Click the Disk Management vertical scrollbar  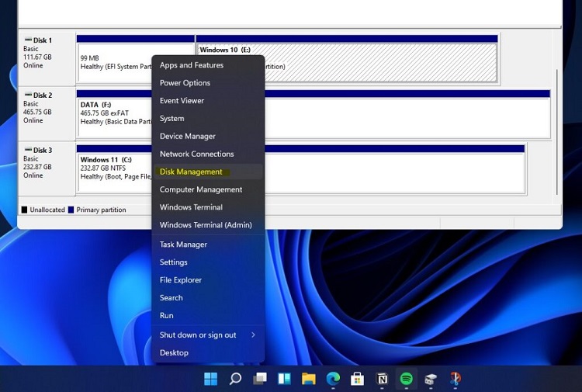point(556,132)
